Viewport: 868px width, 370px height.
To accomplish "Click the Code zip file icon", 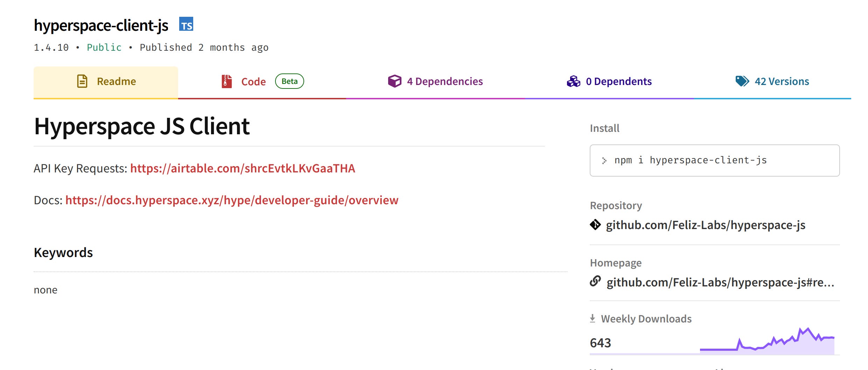I will click(x=227, y=81).
